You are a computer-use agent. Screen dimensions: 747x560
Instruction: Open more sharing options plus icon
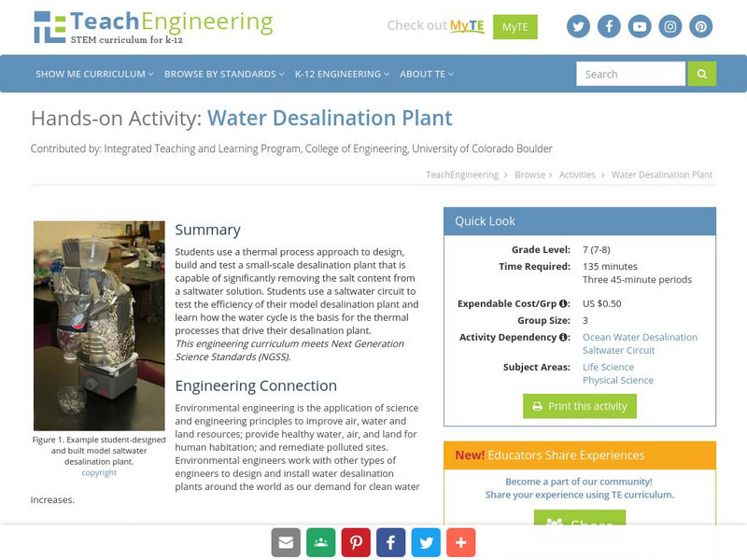460,542
